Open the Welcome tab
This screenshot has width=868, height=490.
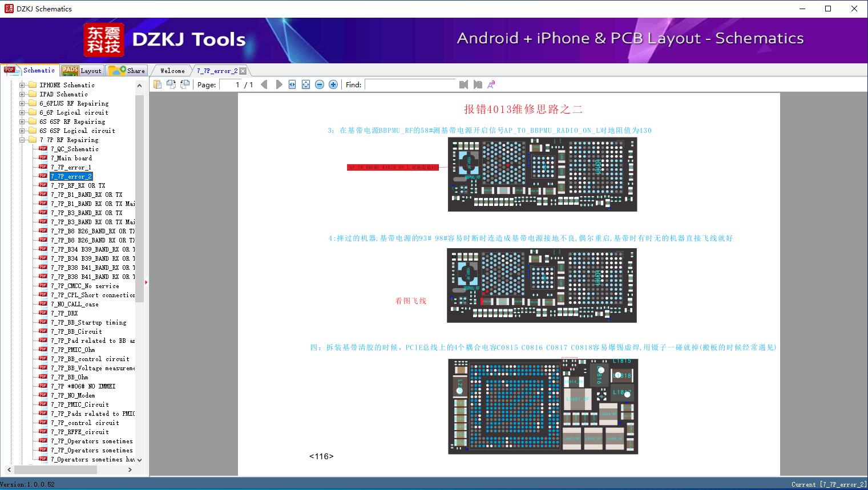[x=172, y=71]
